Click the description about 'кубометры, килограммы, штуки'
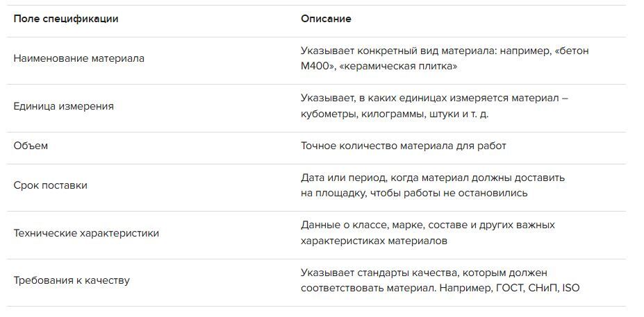The height and width of the screenshot is (317, 644). tap(434, 106)
